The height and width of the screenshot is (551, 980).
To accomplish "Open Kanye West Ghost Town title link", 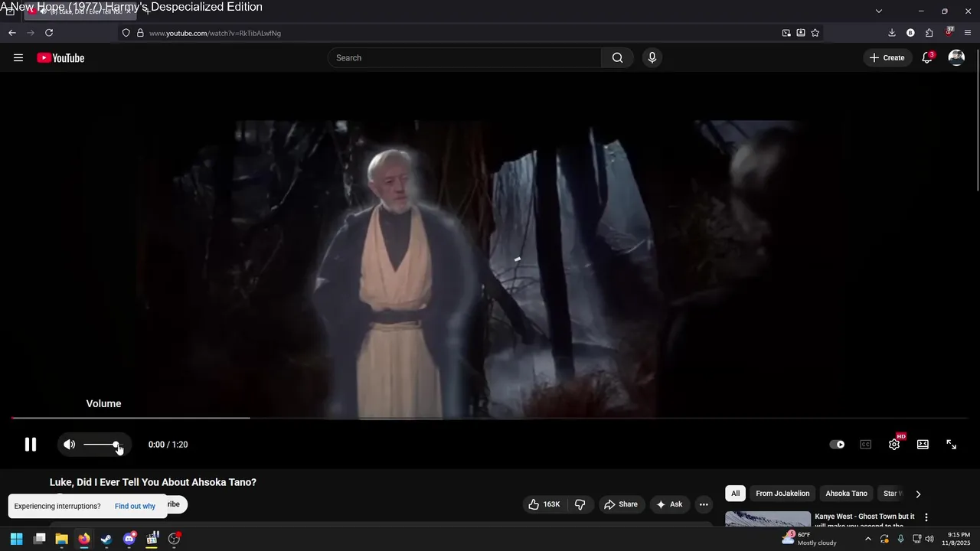I will pyautogui.click(x=865, y=521).
